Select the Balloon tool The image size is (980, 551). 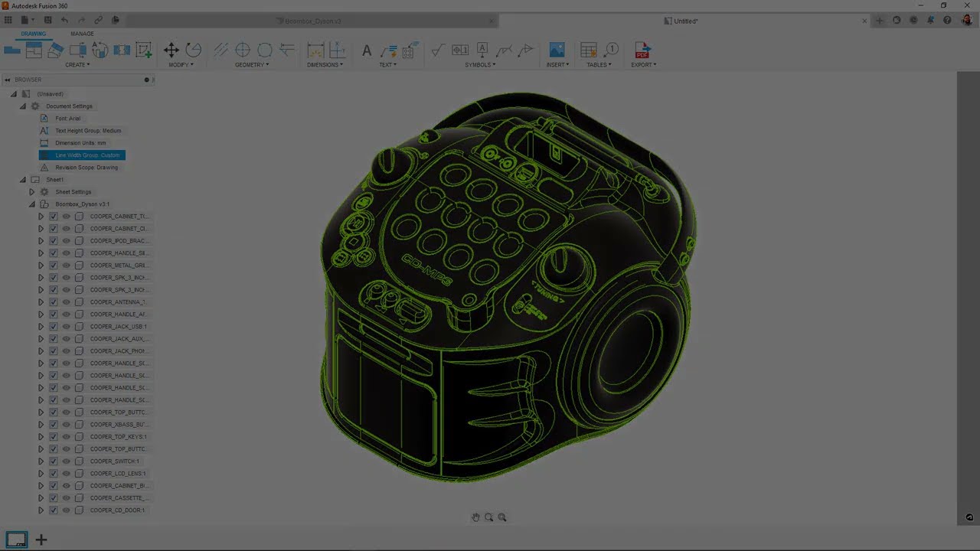click(x=611, y=51)
